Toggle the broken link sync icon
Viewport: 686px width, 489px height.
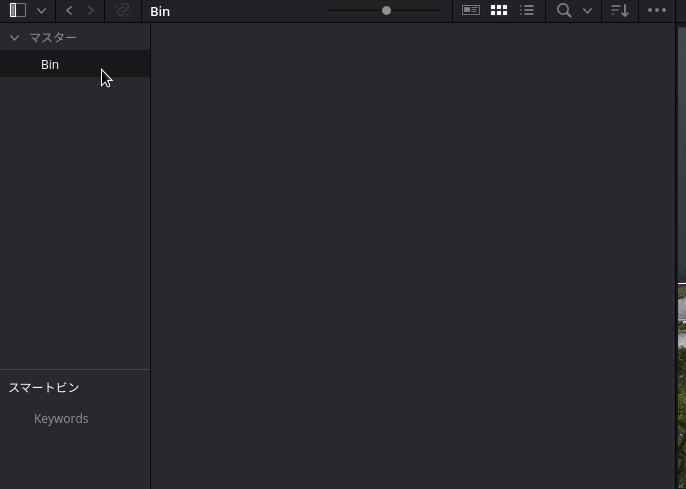click(x=122, y=10)
